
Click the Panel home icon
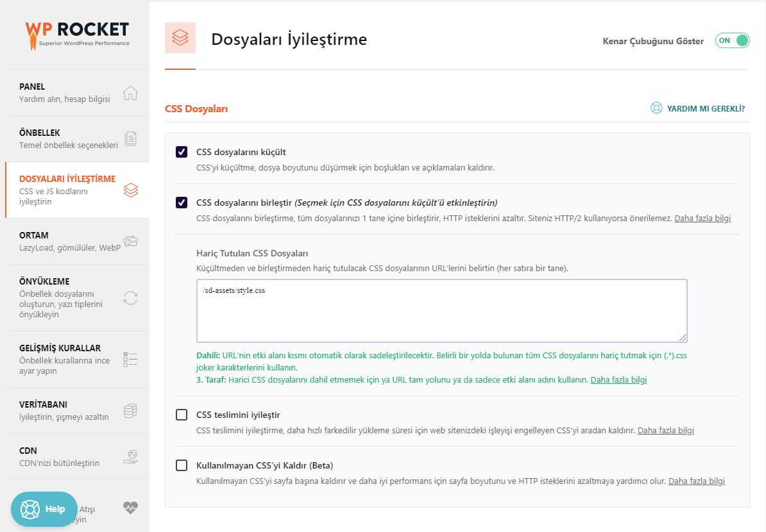130,93
